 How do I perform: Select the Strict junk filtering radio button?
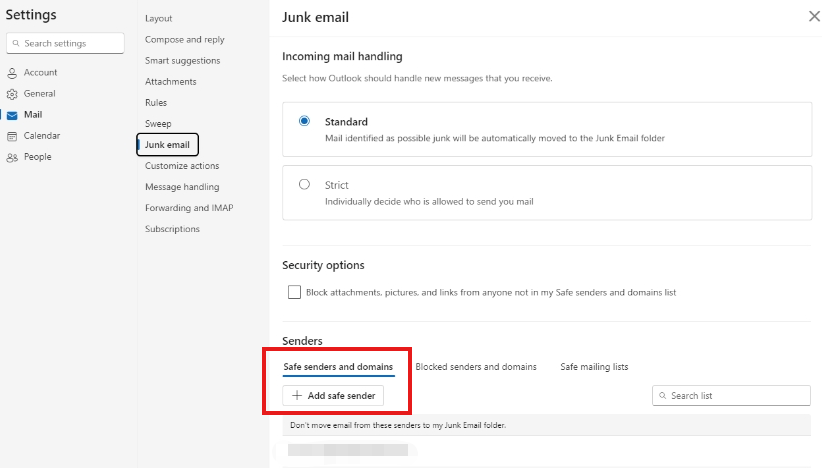304,184
